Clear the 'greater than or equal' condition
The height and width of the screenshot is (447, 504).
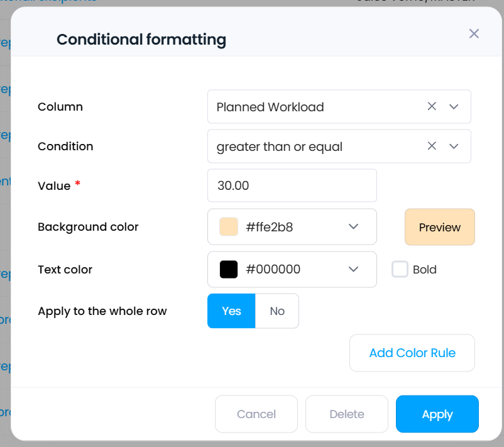click(x=432, y=146)
